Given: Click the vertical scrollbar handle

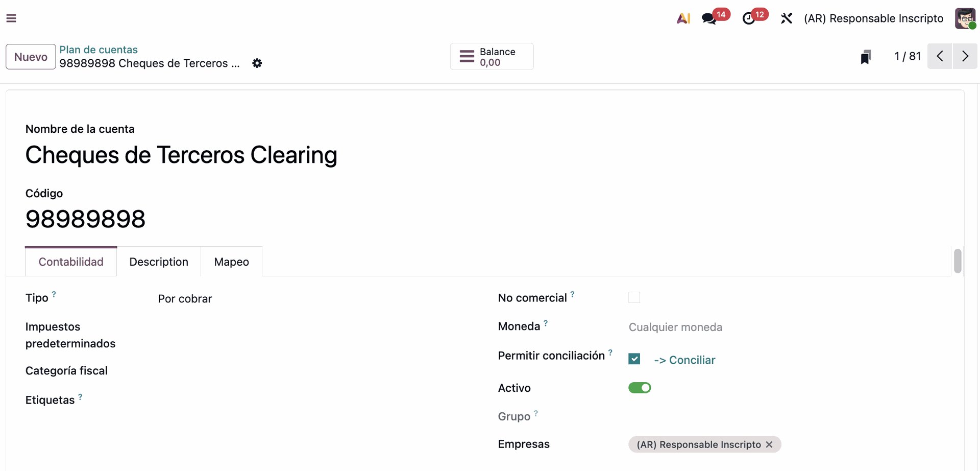Looking at the screenshot, I should pyautogui.click(x=958, y=261).
